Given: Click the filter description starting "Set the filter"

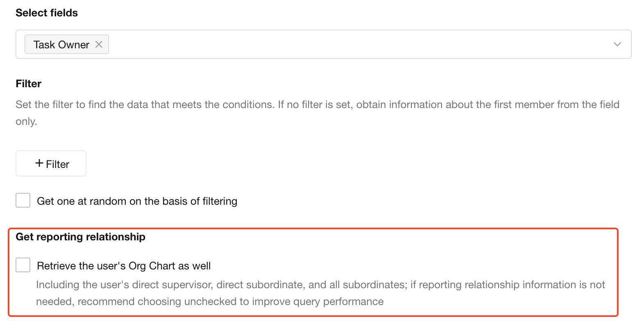Looking at the screenshot, I should tap(317, 113).
